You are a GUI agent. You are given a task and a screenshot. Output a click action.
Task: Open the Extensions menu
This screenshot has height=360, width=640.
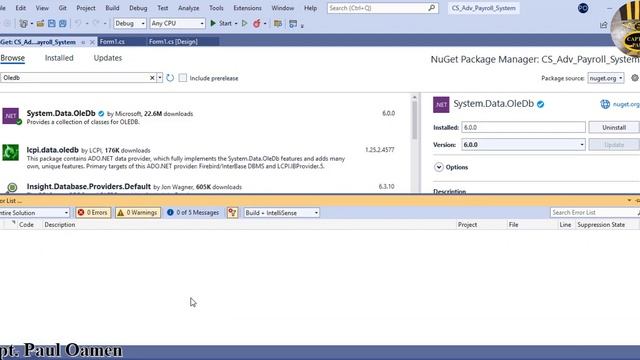[x=247, y=8]
